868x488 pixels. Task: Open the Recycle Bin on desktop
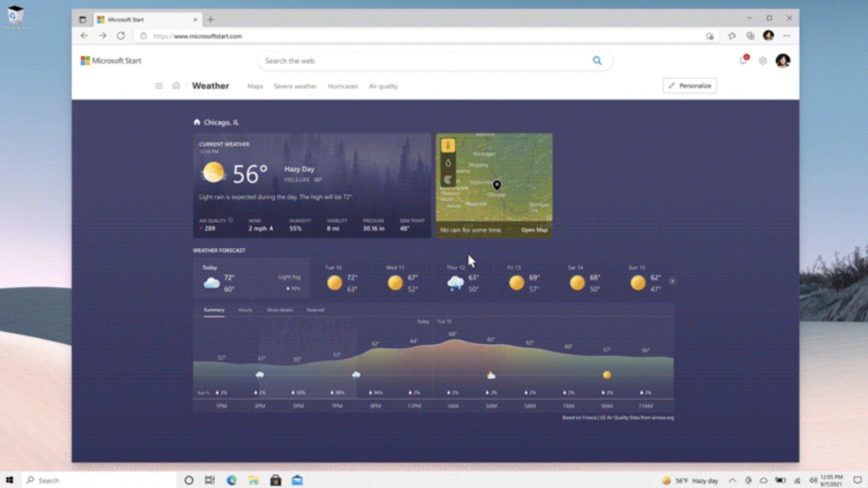[16, 18]
